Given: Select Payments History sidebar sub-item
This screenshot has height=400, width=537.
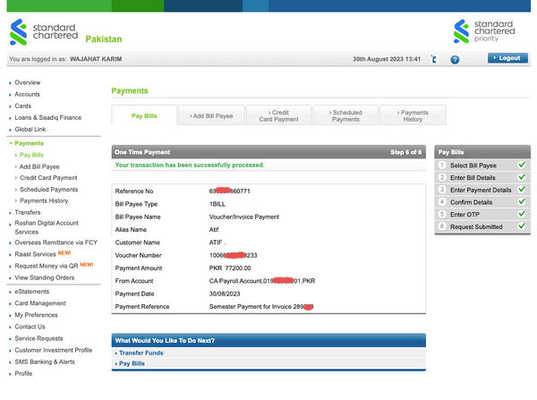Looking at the screenshot, I should coord(44,201).
